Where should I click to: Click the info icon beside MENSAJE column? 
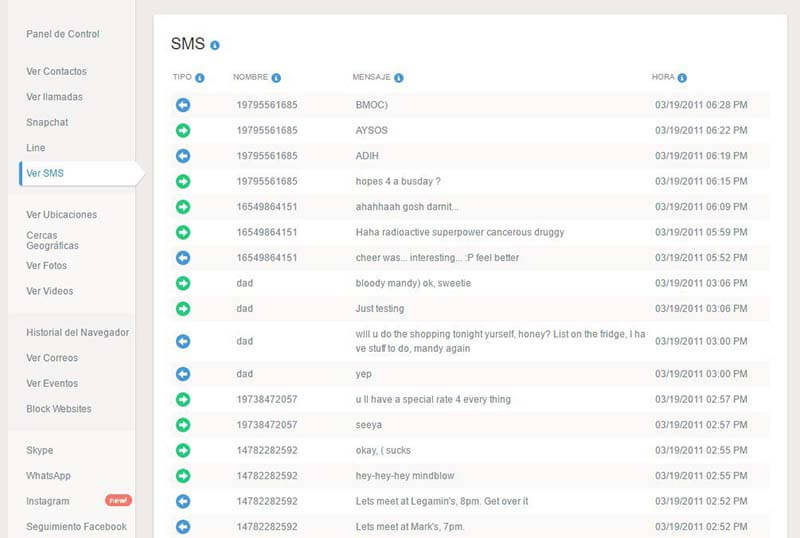pos(399,78)
